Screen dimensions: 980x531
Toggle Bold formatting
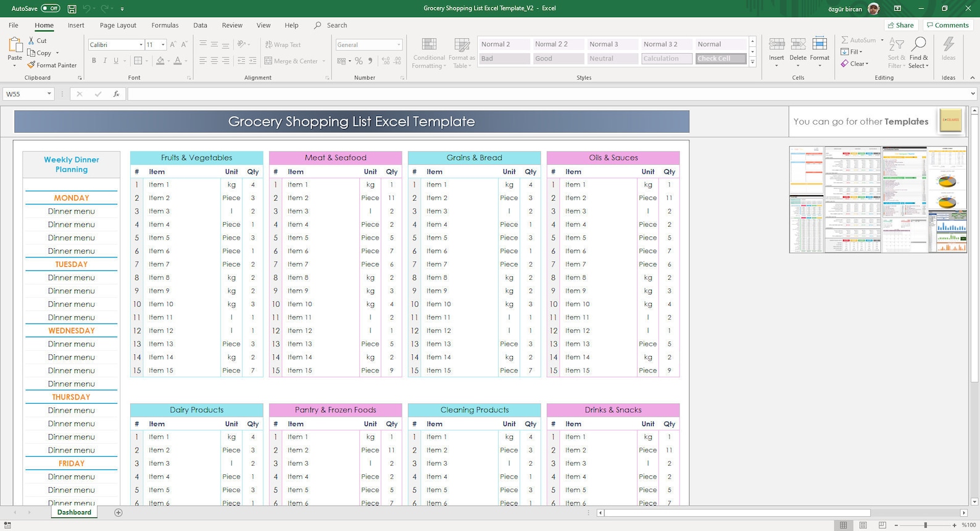pos(94,61)
